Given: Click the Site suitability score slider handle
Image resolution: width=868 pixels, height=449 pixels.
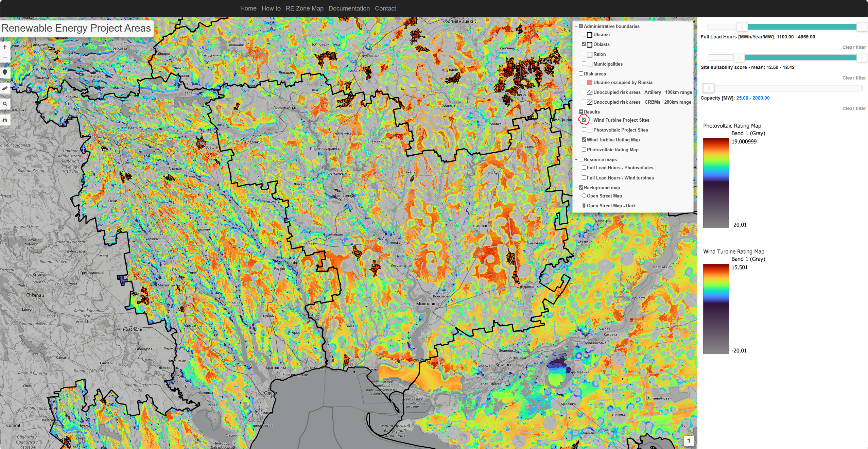Looking at the screenshot, I should pyautogui.click(x=739, y=57).
